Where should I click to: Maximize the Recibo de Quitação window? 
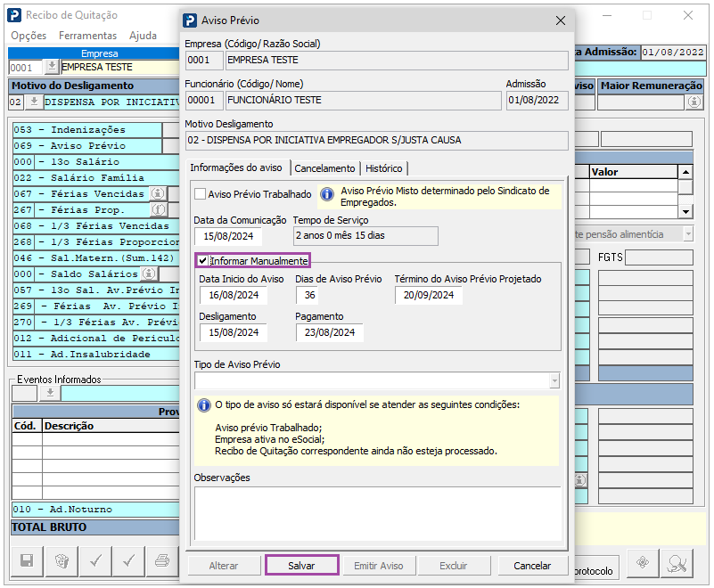pos(647,15)
